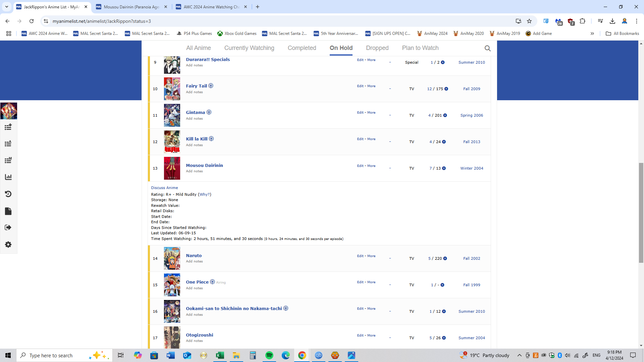
Task: Open list settings gear icon in sidebar
Action: [8, 245]
